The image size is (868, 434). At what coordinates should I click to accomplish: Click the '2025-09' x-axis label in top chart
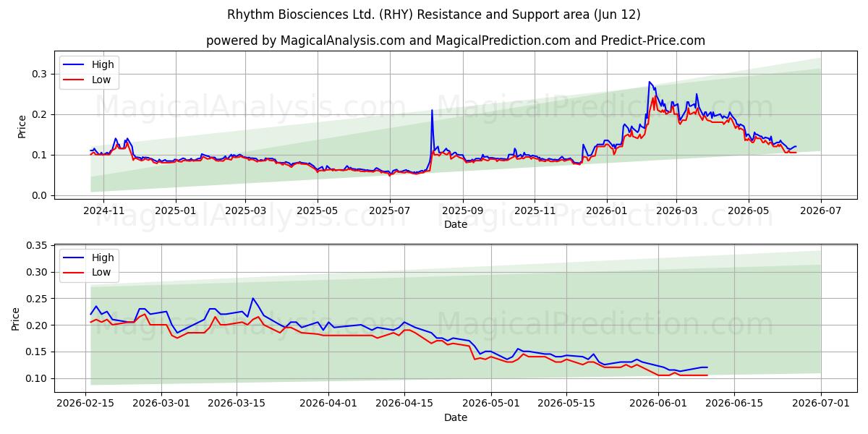(x=463, y=210)
